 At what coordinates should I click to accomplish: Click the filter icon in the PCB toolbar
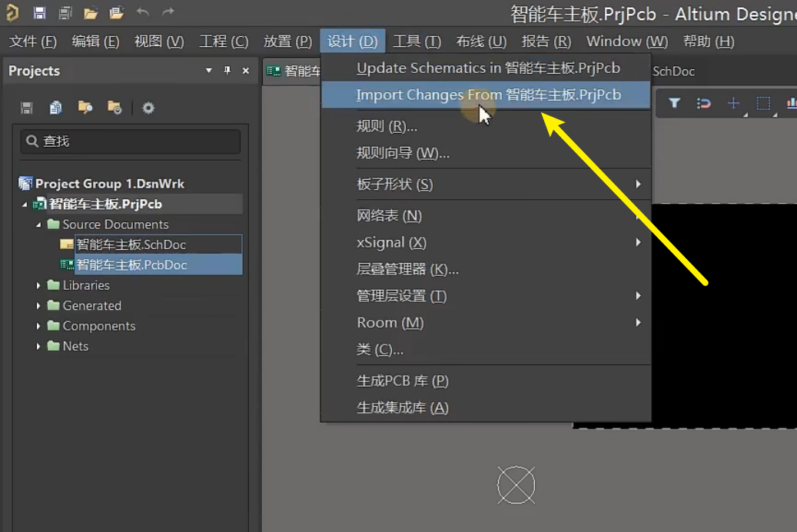tap(674, 103)
